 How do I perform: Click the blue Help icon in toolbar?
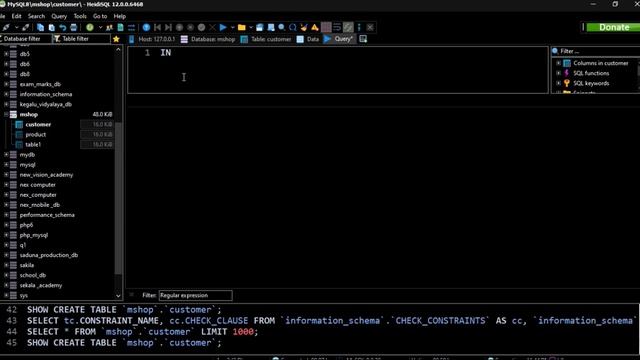pyautogui.click(x=146, y=27)
